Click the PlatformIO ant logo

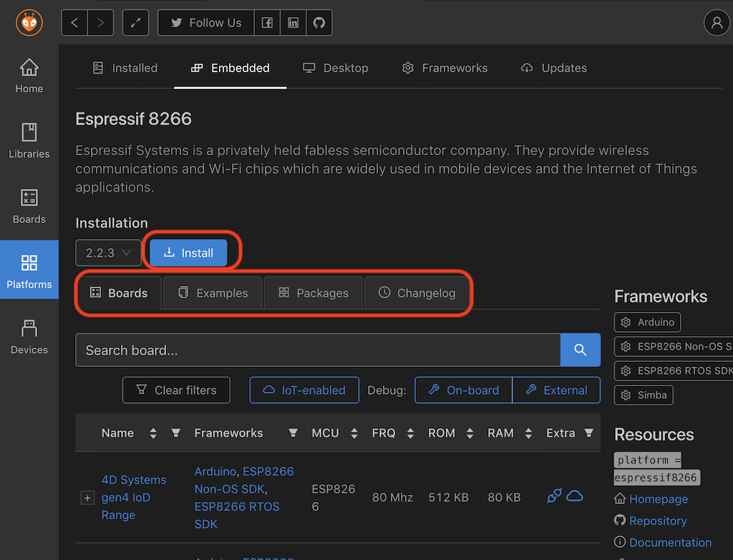click(x=29, y=22)
